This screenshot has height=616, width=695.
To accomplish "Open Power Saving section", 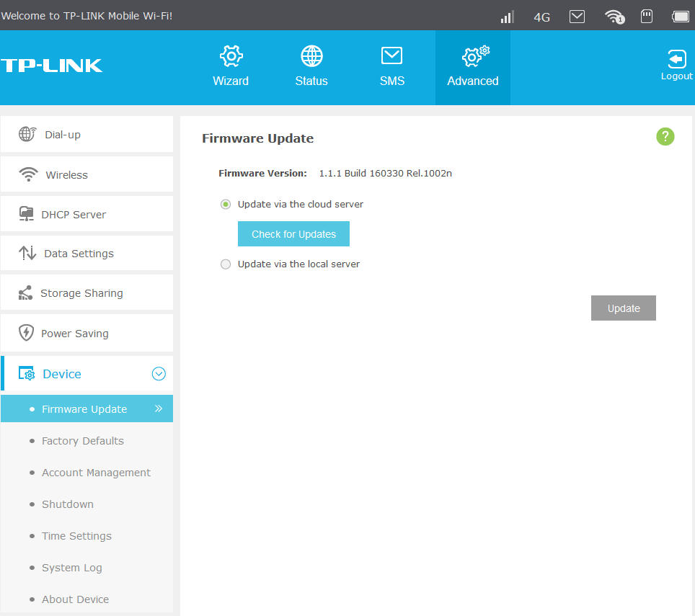I will [87, 333].
